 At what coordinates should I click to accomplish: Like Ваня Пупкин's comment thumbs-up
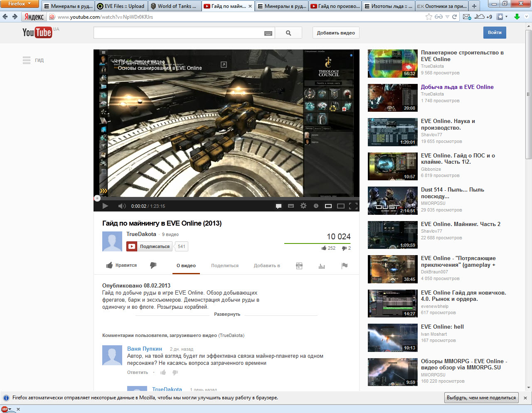[x=163, y=372]
